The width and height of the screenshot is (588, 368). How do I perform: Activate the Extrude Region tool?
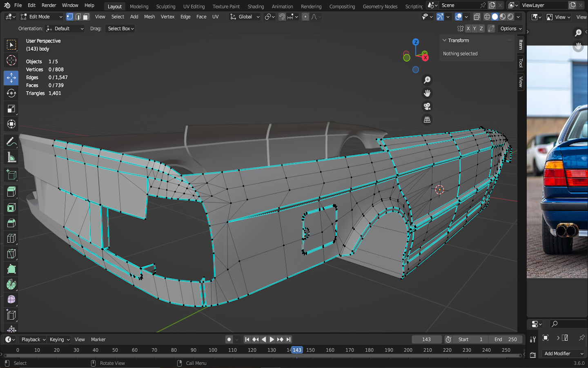[x=11, y=192]
